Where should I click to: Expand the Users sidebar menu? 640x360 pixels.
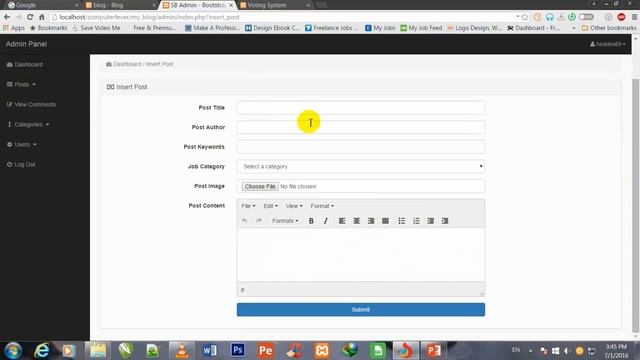coord(22,144)
